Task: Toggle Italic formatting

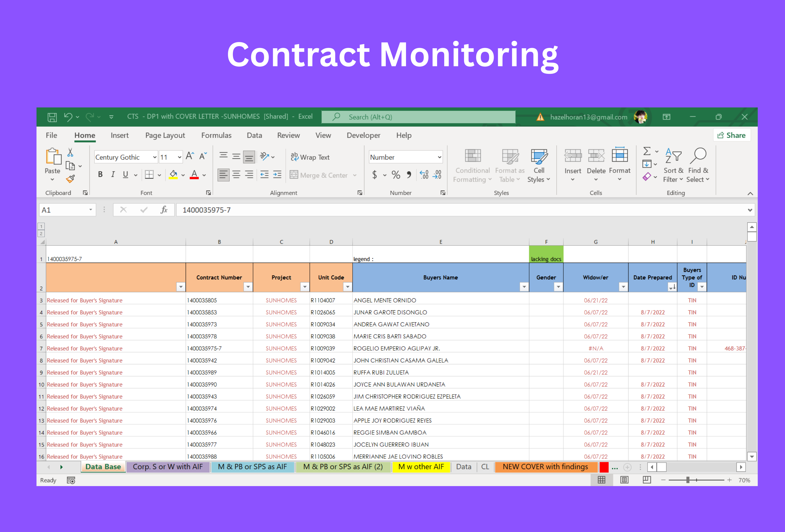Action: [x=113, y=175]
